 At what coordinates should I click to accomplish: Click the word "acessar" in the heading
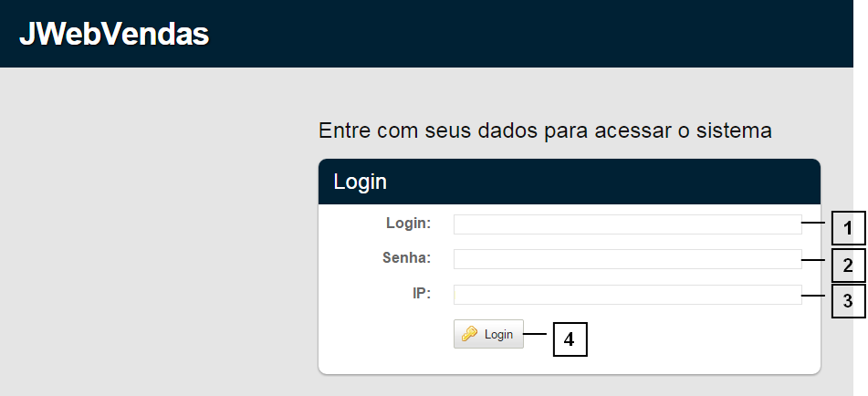pyautogui.click(x=627, y=130)
